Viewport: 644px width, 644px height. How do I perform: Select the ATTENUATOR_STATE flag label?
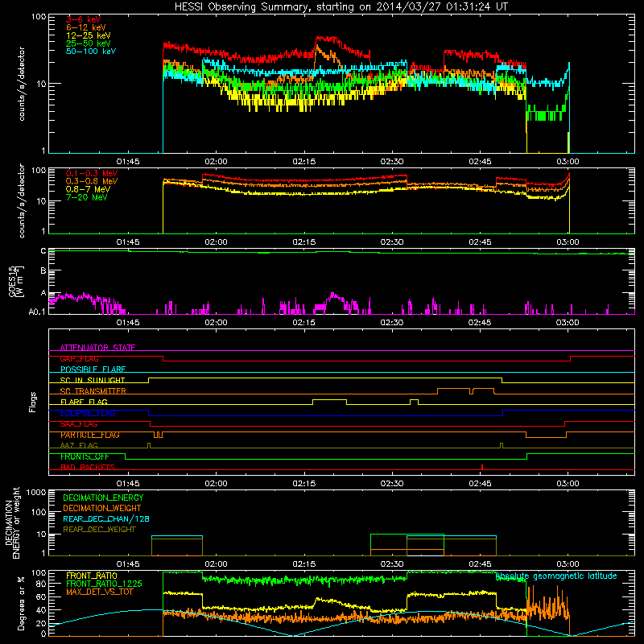coord(97,348)
